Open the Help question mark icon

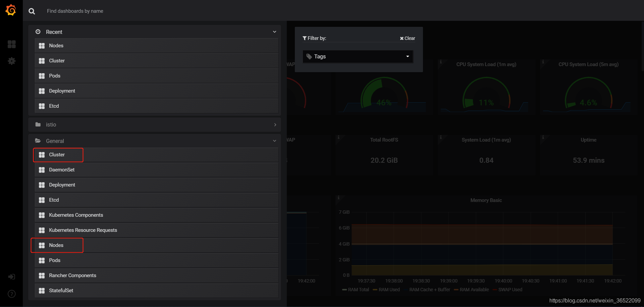tap(12, 294)
